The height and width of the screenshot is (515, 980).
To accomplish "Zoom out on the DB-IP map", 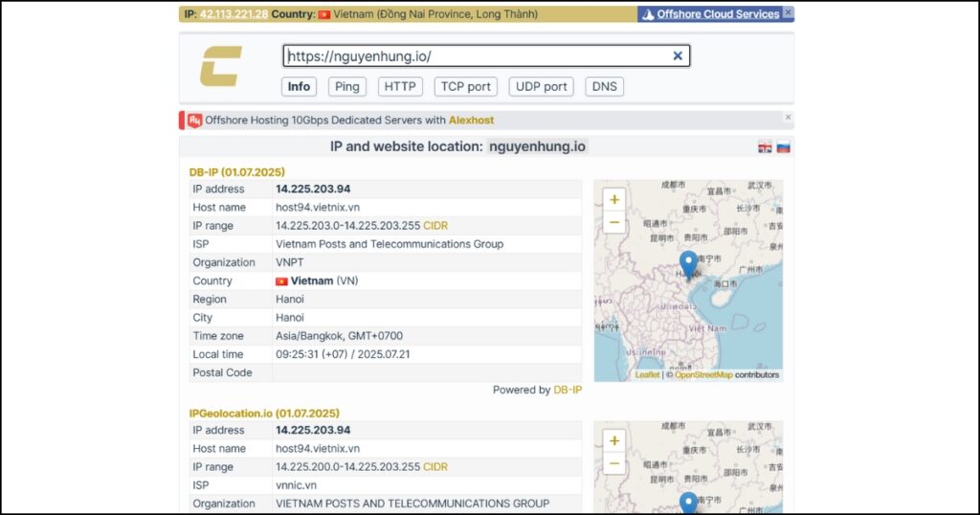I will tap(614, 222).
